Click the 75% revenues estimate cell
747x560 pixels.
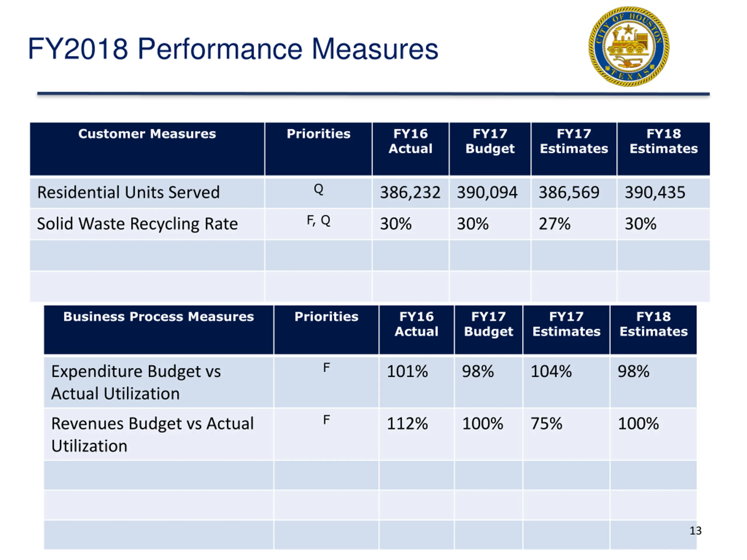click(566, 434)
